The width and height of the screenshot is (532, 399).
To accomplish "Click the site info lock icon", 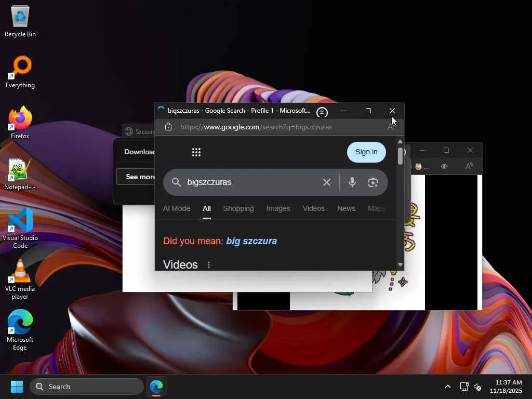I will coord(168,127).
